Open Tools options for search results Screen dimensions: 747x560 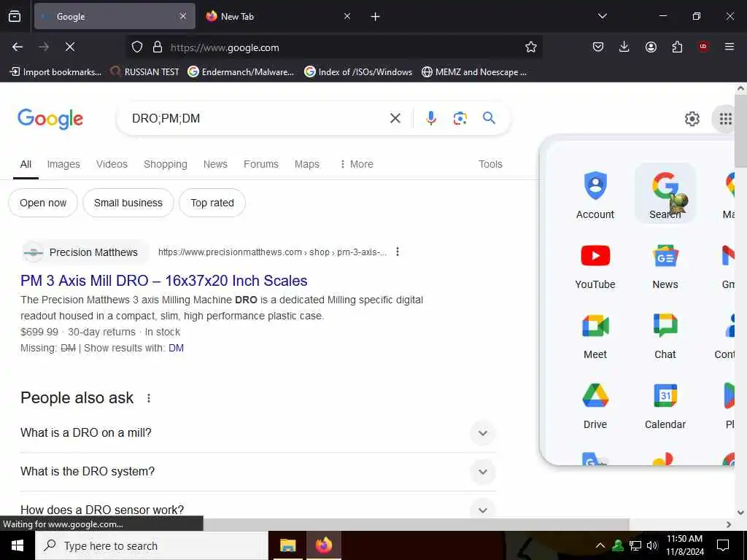pos(490,164)
